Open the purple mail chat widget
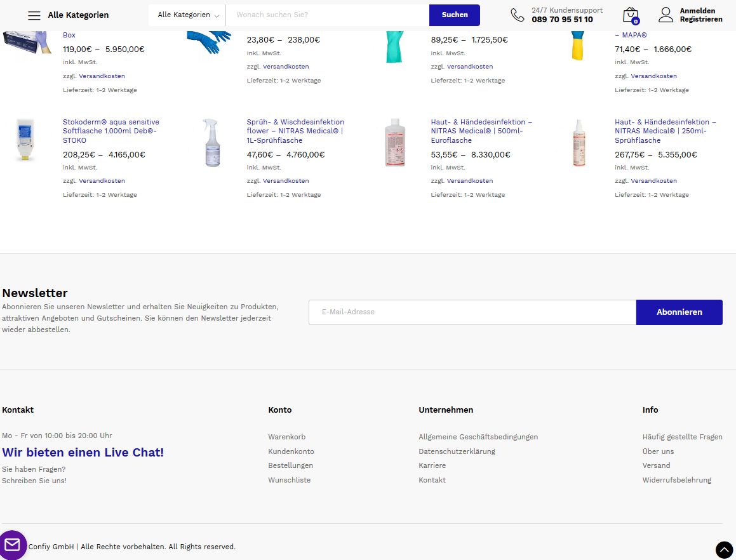This screenshot has height=560, width=736. click(x=13, y=545)
